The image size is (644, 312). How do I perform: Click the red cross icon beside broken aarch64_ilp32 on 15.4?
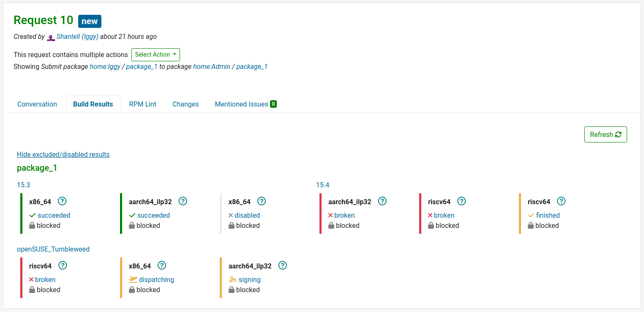[330, 215]
